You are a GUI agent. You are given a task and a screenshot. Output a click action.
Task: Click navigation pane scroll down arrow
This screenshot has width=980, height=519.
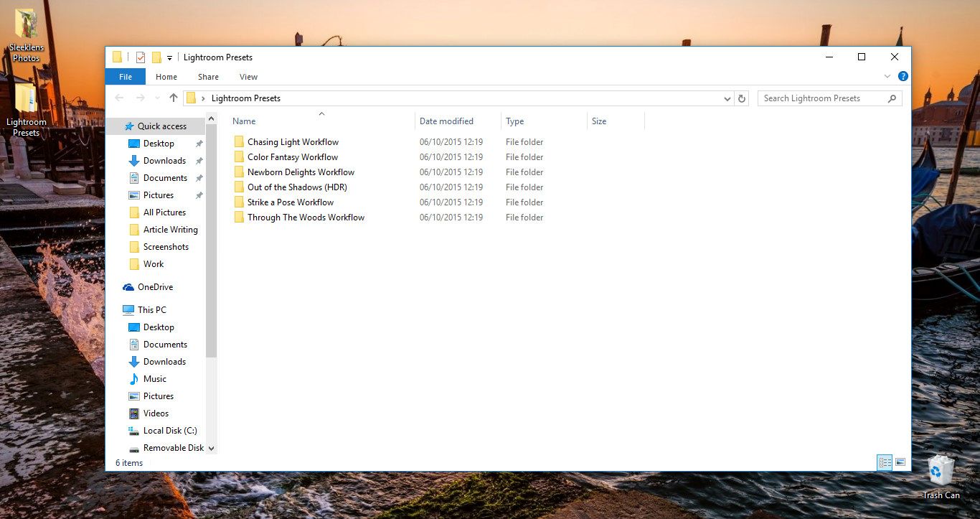point(212,448)
